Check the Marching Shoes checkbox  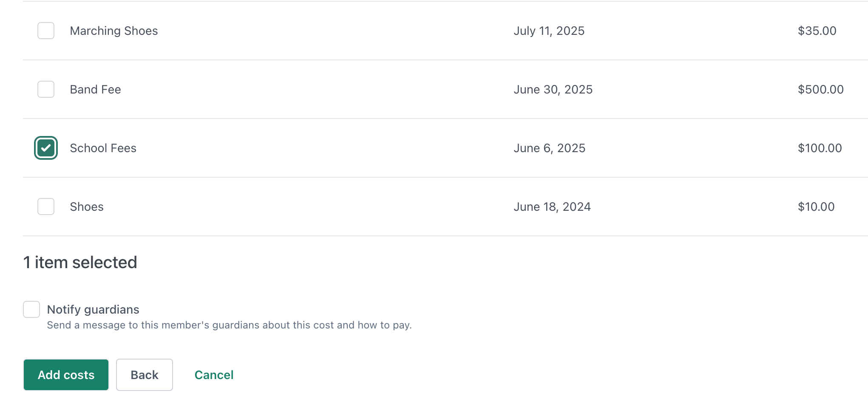point(46,31)
